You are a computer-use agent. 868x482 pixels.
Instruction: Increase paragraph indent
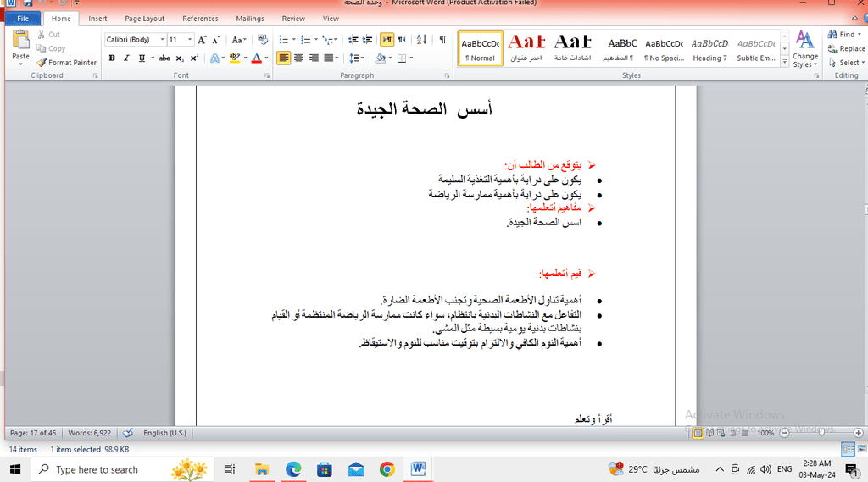click(x=367, y=40)
